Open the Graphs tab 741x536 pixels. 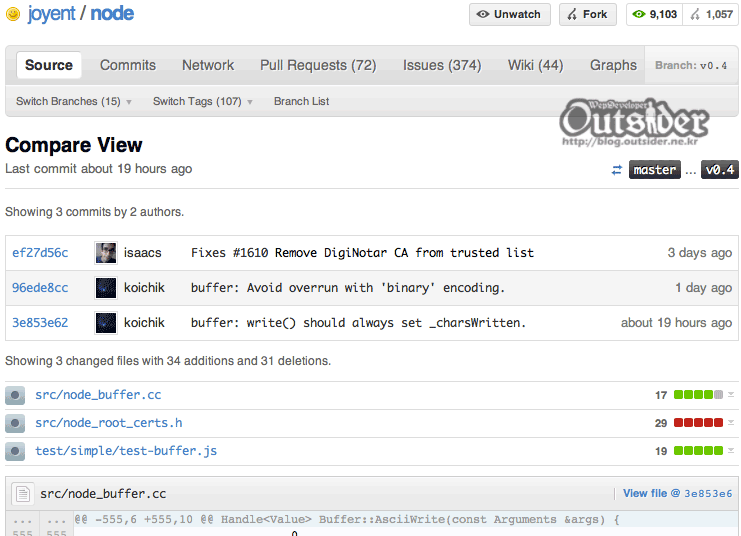click(x=613, y=65)
